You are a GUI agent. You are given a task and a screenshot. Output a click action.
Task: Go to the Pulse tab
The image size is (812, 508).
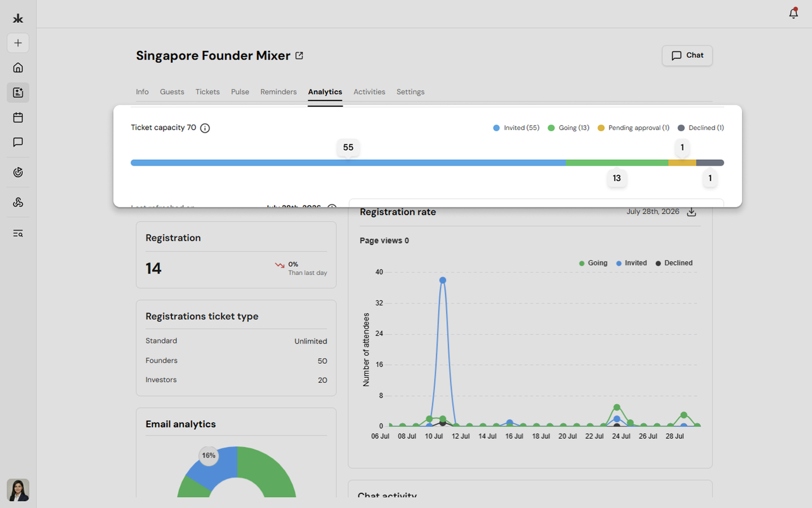(240, 92)
